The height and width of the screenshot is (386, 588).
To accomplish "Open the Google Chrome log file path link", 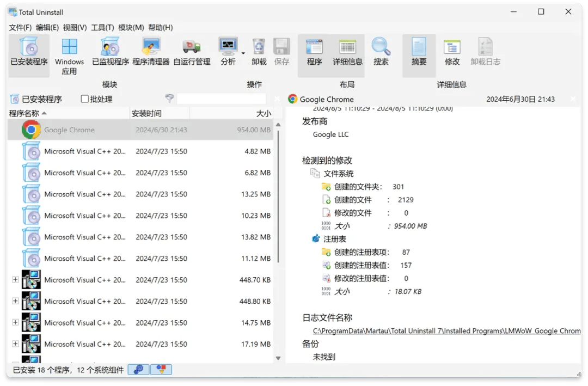I will click(446, 330).
